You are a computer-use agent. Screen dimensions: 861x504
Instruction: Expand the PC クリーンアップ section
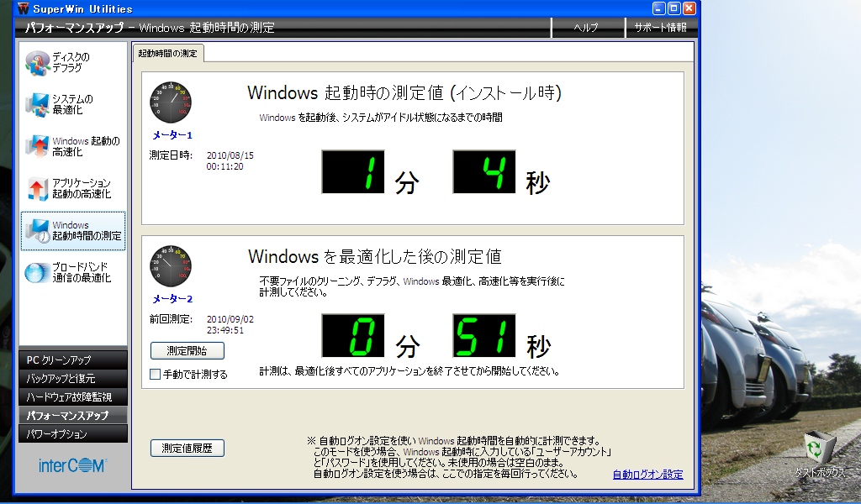point(73,360)
